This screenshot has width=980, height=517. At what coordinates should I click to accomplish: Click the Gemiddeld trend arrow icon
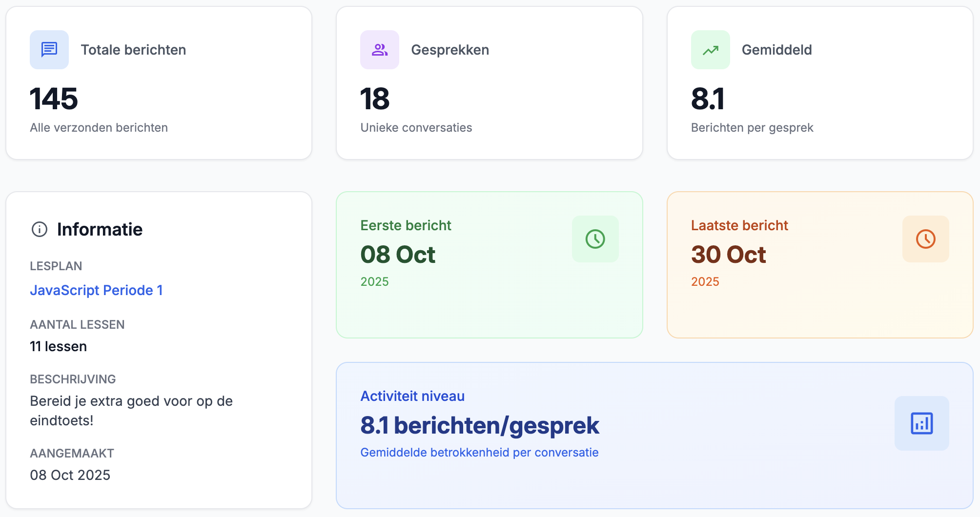pos(710,49)
